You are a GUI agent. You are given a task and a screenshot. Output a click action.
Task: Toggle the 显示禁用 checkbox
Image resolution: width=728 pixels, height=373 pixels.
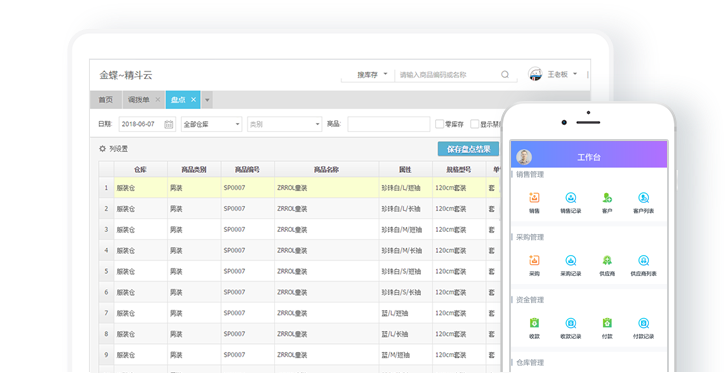tap(474, 124)
